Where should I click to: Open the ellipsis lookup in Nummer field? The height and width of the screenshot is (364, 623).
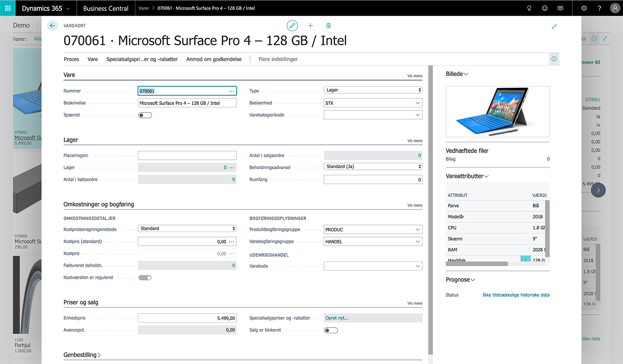tap(231, 91)
